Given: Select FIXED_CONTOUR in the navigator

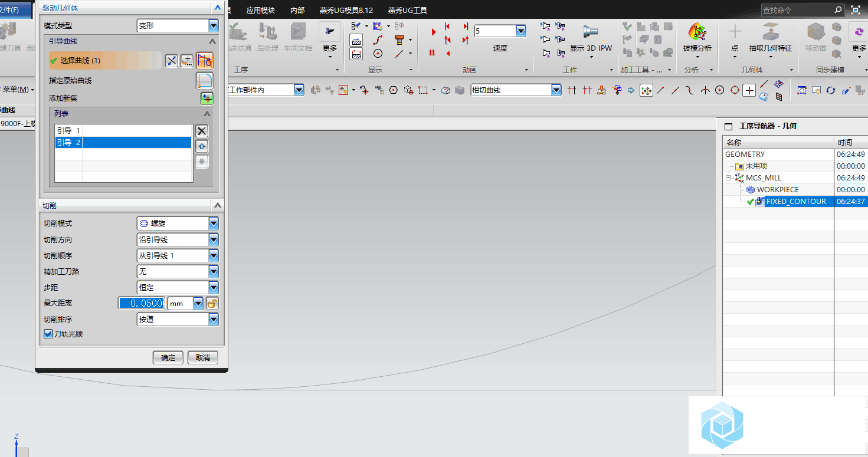Looking at the screenshot, I should click(x=795, y=201).
